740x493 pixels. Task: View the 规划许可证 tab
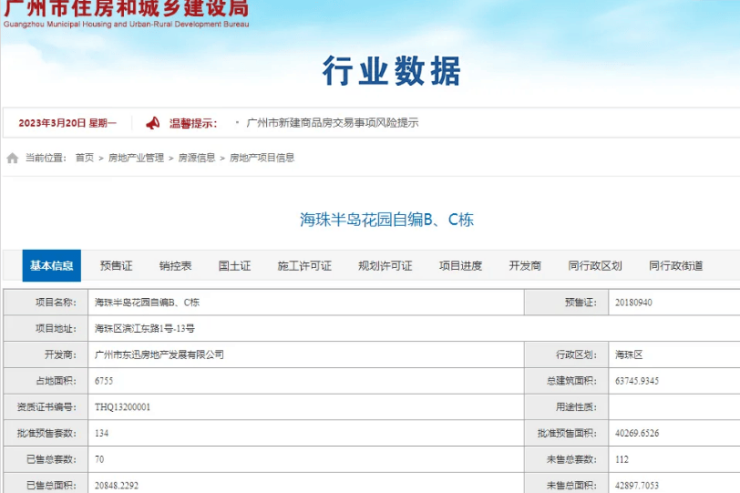[x=385, y=266]
